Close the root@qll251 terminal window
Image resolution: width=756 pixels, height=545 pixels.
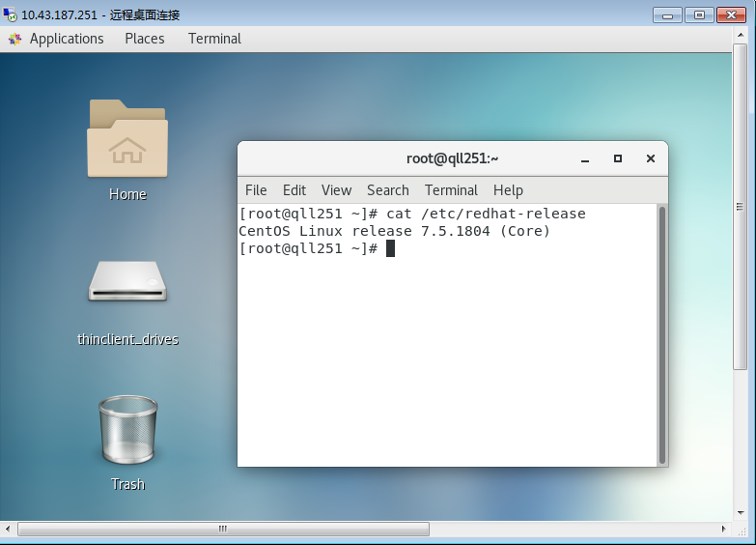(x=651, y=158)
